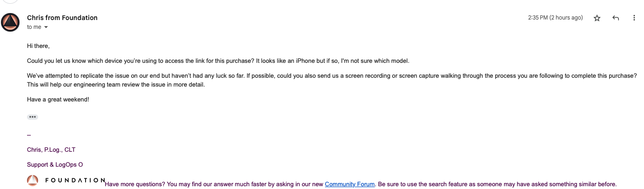The image size is (644, 189).
Task: Show trimmed content via ellipsis button
Action: pyautogui.click(x=32, y=117)
